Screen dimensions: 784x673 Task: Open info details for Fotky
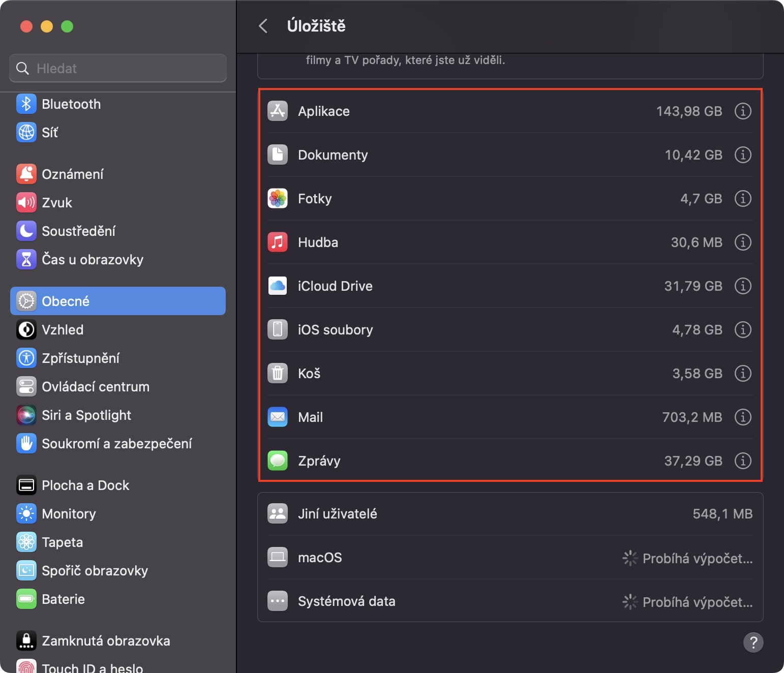743,198
